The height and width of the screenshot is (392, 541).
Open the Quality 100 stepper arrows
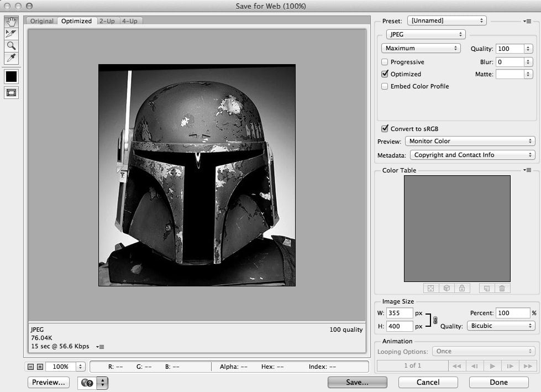pyautogui.click(x=528, y=49)
